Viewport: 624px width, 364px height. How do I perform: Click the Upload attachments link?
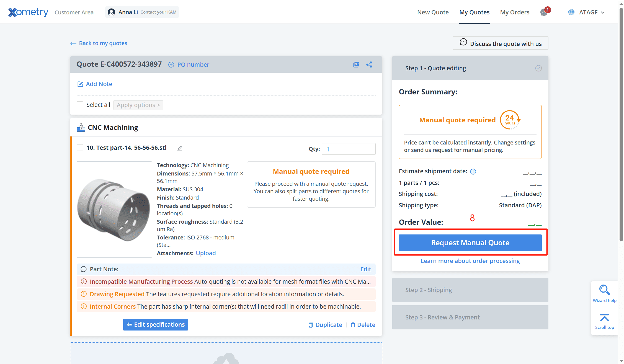(x=206, y=253)
